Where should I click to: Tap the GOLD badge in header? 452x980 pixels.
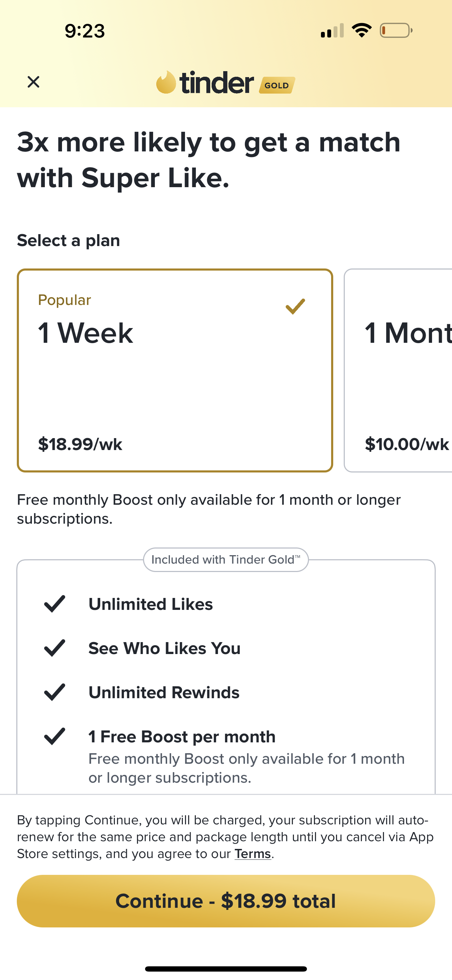click(x=276, y=85)
